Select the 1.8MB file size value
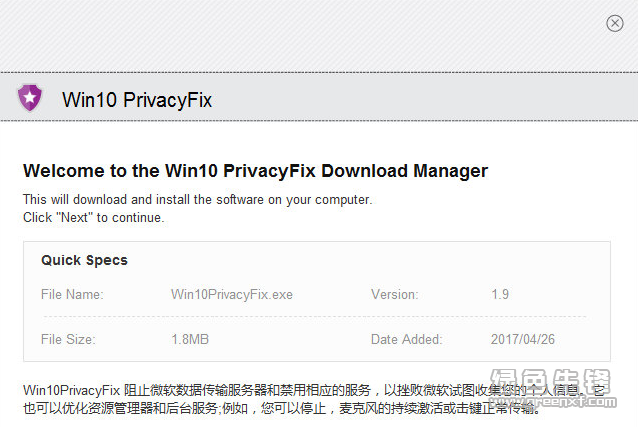The height and width of the screenshot is (427, 638). click(x=190, y=339)
